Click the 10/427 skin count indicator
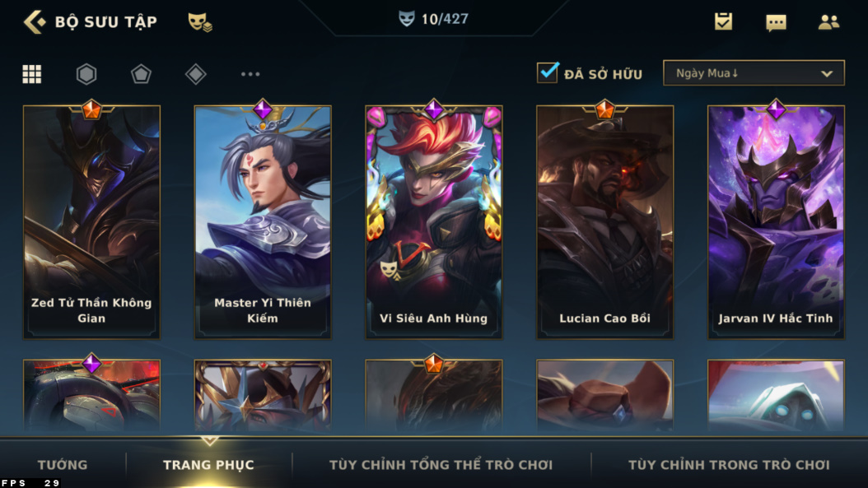 pos(434,20)
